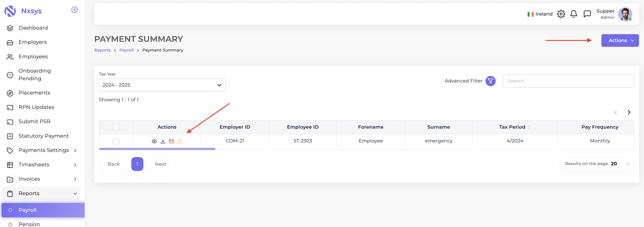Click the Payments Settings tag icon

tap(10, 150)
